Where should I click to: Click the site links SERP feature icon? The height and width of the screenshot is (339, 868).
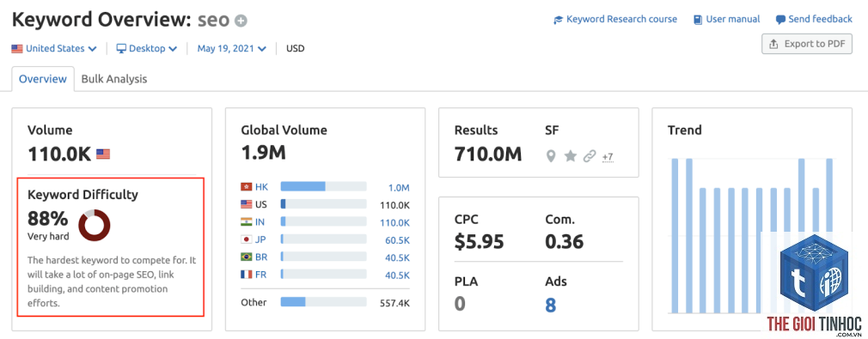[590, 156]
